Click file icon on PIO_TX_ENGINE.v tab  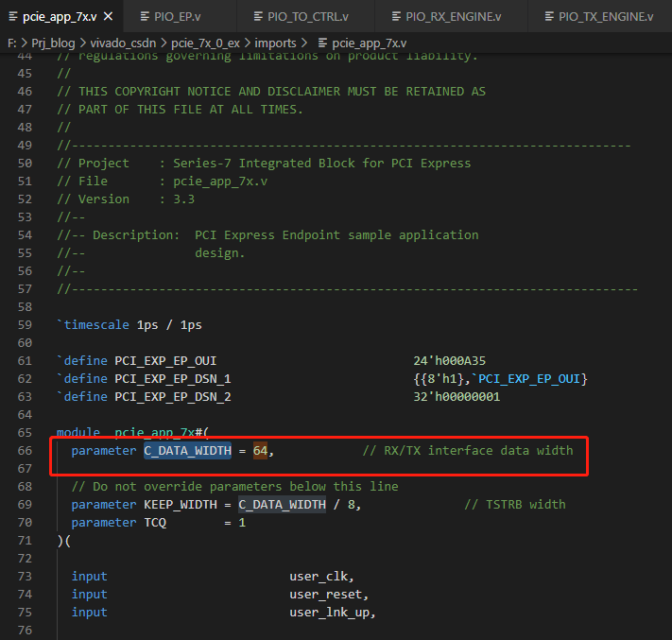[x=549, y=17]
